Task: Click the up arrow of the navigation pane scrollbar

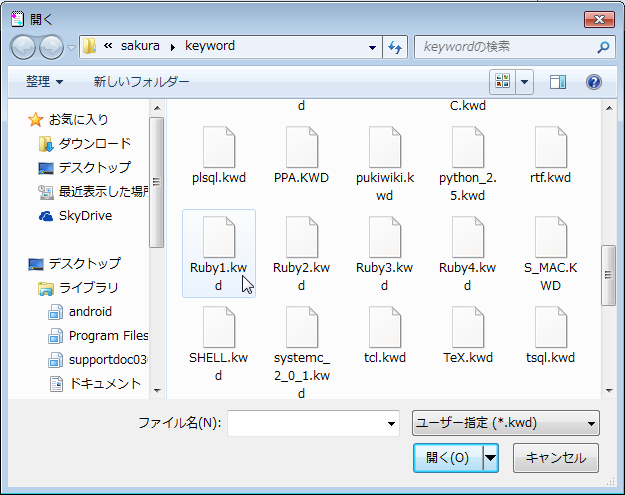Action: [157, 108]
